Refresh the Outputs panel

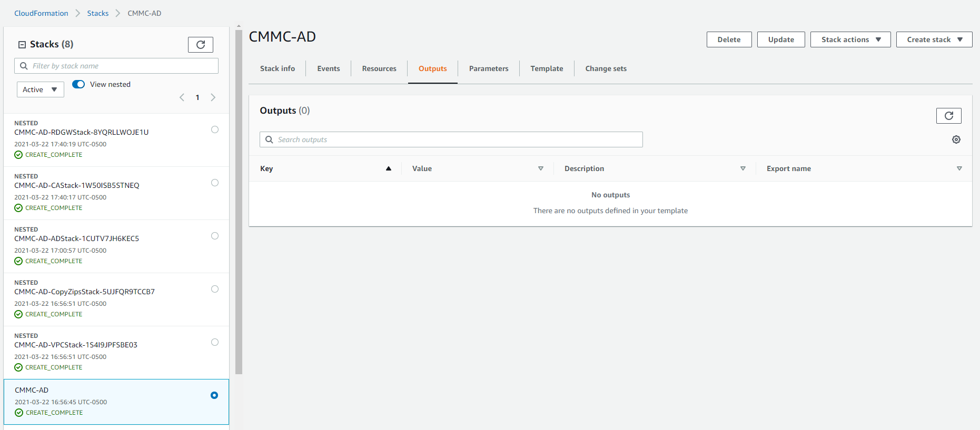(949, 116)
